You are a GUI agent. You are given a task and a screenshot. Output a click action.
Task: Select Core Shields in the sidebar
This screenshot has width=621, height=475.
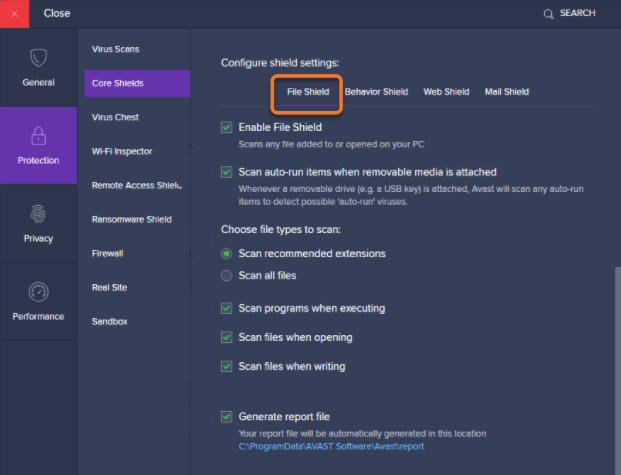(137, 83)
